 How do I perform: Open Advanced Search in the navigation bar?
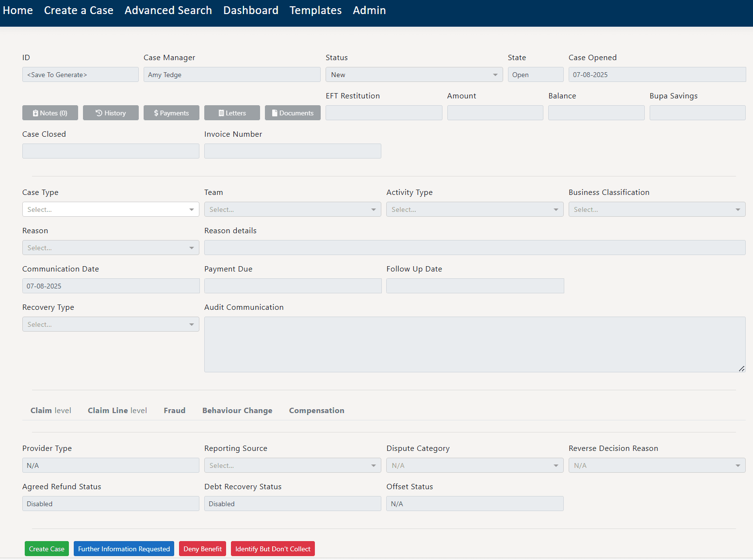pos(168,11)
